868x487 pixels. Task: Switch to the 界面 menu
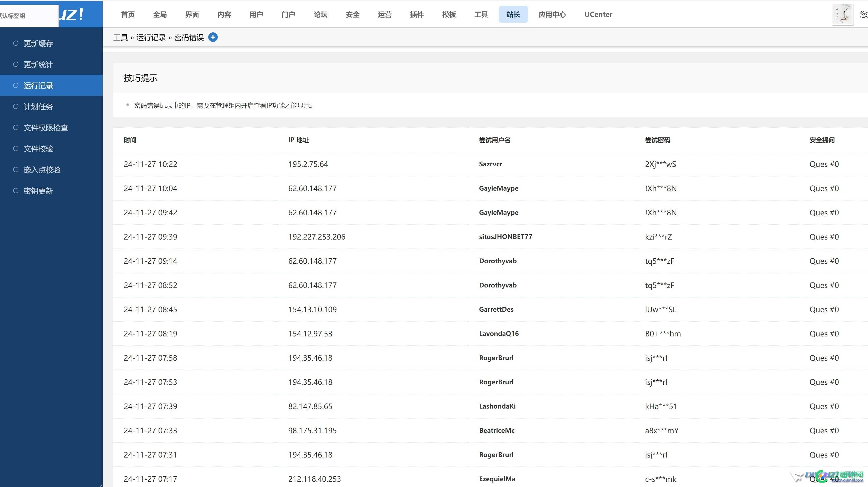click(x=192, y=14)
